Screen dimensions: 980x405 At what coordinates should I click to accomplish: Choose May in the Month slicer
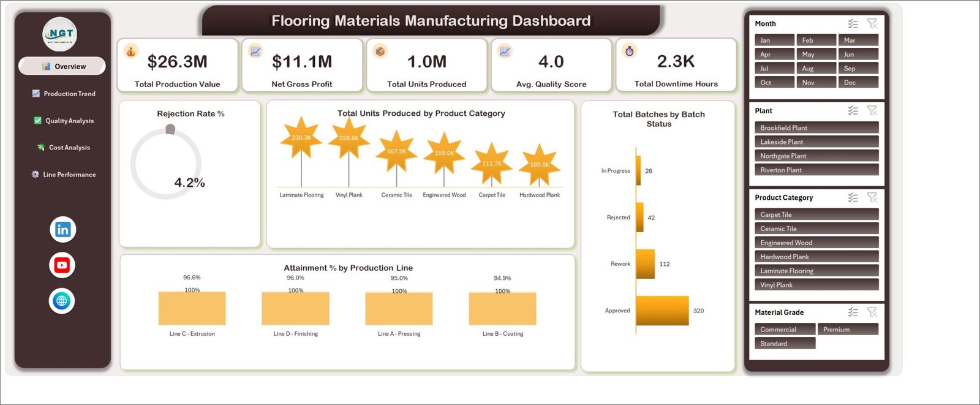click(x=816, y=55)
